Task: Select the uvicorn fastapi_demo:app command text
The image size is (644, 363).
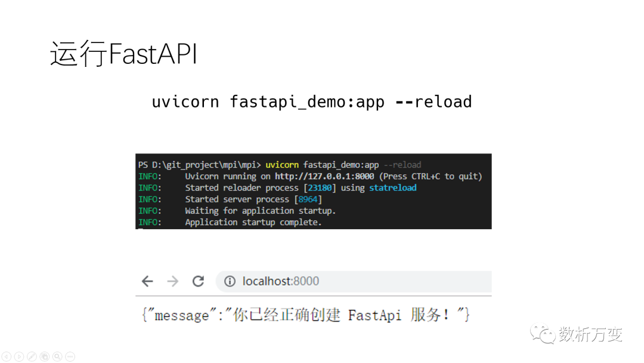Action: click(x=312, y=101)
